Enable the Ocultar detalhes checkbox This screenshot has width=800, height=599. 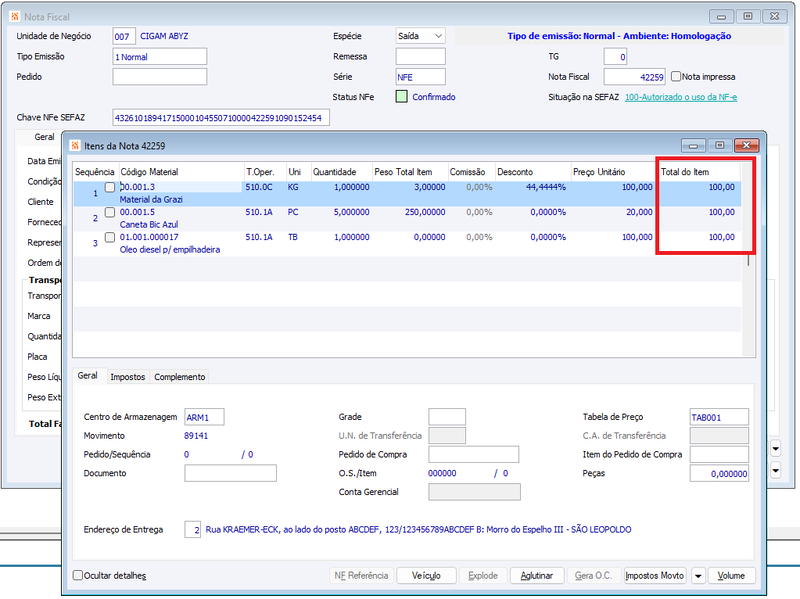(x=78, y=576)
